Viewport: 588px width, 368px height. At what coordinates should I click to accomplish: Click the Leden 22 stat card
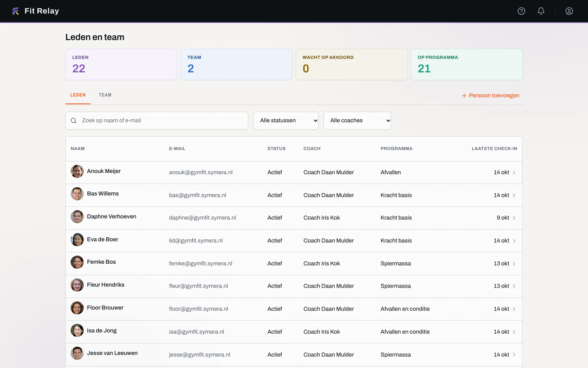(121, 64)
